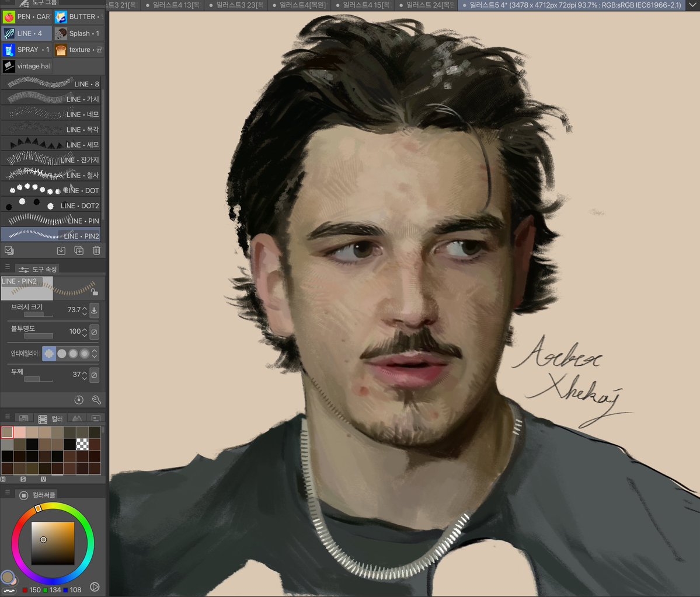Select the main drawing color circle

click(7, 577)
